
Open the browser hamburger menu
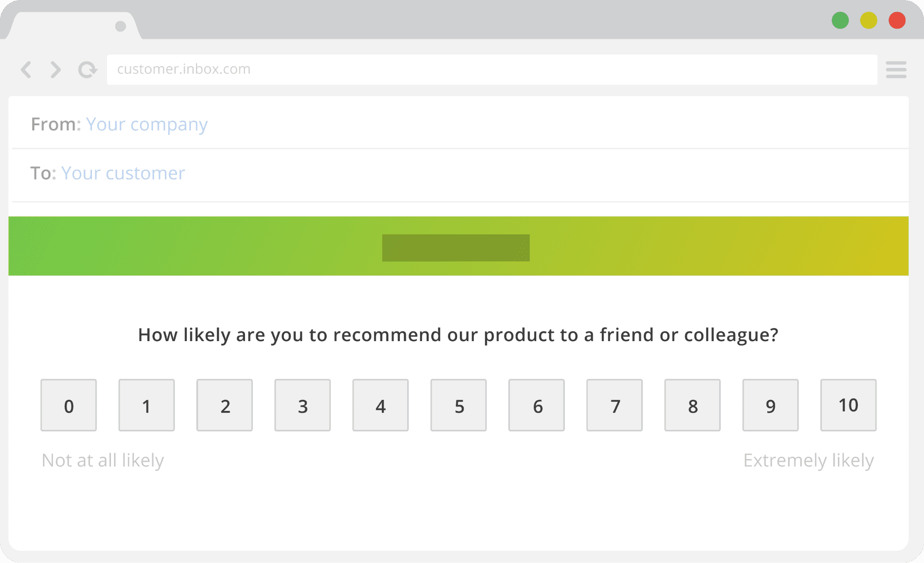coord(896,70)
